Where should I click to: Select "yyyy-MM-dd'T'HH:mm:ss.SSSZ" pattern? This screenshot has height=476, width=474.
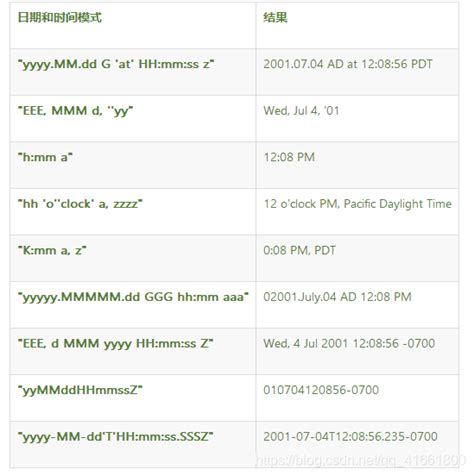(115, 437)
